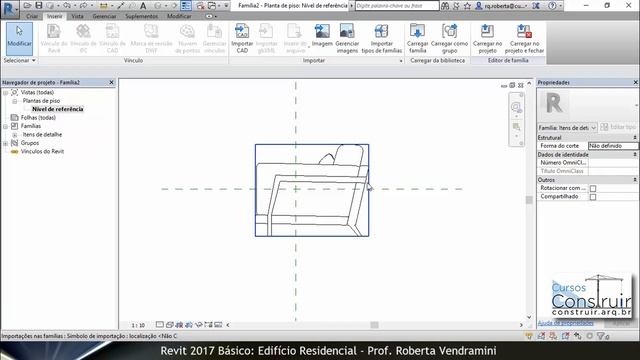Image resolution: width=640 pixels, height=360 pixels.
Task: Click the Open file icon in quick access toolbar
Action: [27, 6]
